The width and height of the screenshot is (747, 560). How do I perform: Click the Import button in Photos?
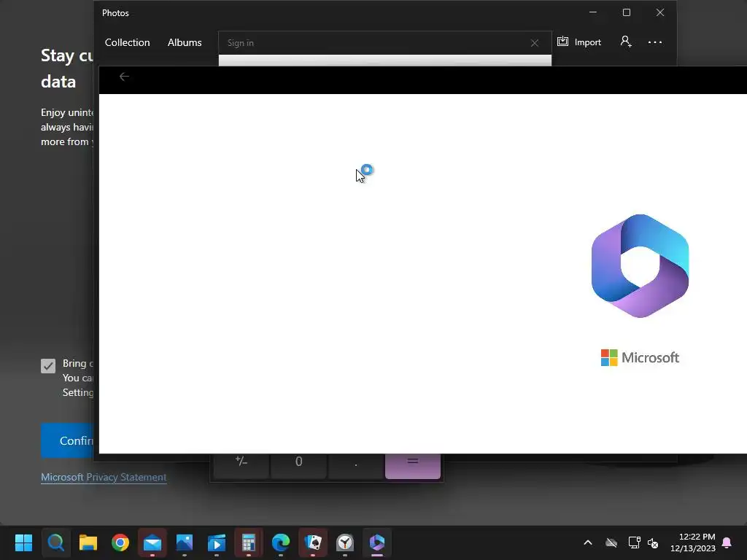[x=579, y=42]
